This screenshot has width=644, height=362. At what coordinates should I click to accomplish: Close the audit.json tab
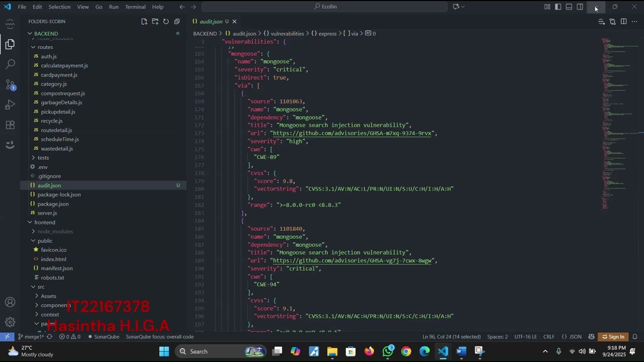coord(234,22)
